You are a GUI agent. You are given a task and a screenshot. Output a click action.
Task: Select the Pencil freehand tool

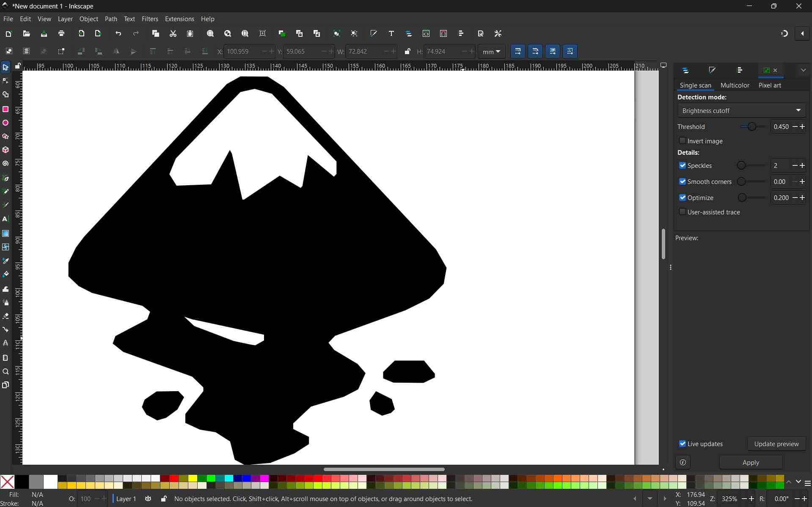[x=6, y=192]
